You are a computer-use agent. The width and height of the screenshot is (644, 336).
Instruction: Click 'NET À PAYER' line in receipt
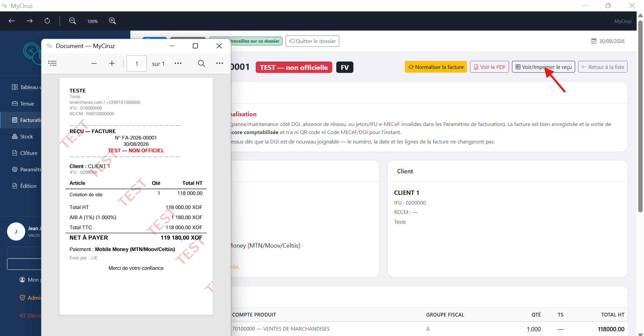pos(136,238)
